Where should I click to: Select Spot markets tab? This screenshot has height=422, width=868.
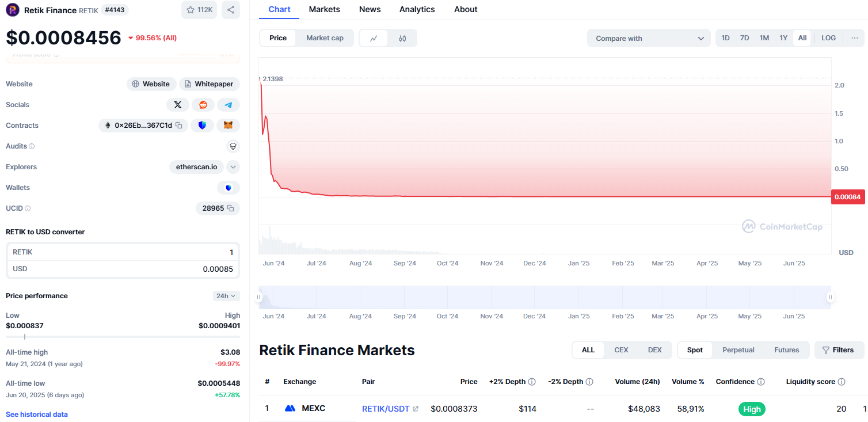tap(695, 350)
